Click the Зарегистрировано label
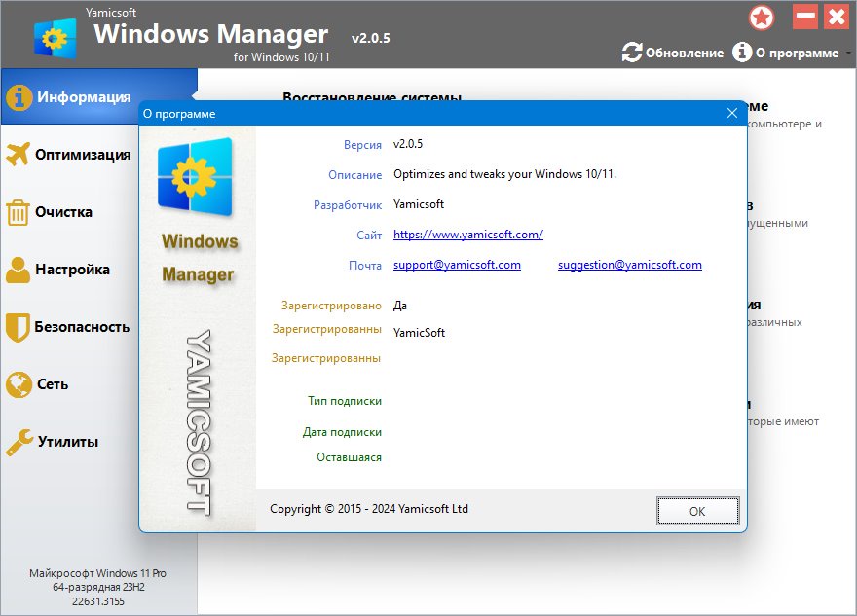This screenshot has height=616, width=857. pos(331,306)
